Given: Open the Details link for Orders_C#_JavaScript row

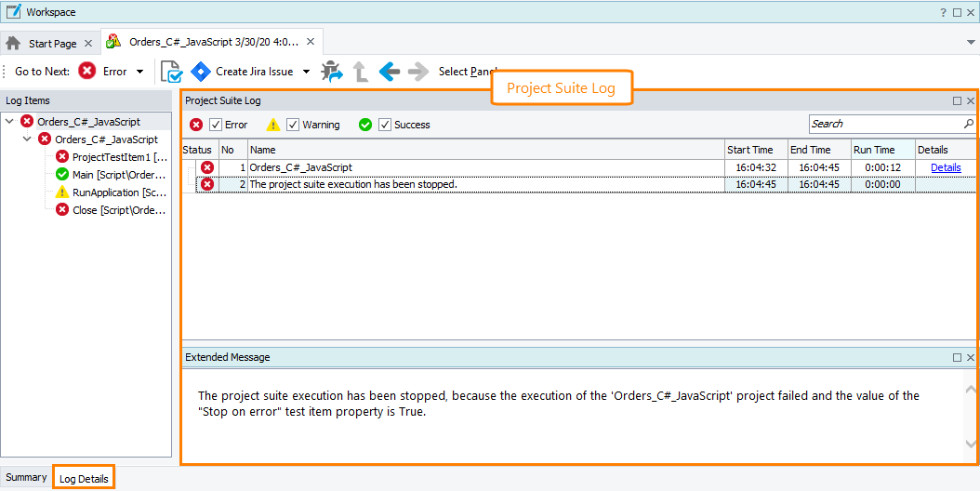Looking at the screenshot, I should (946, 167).
